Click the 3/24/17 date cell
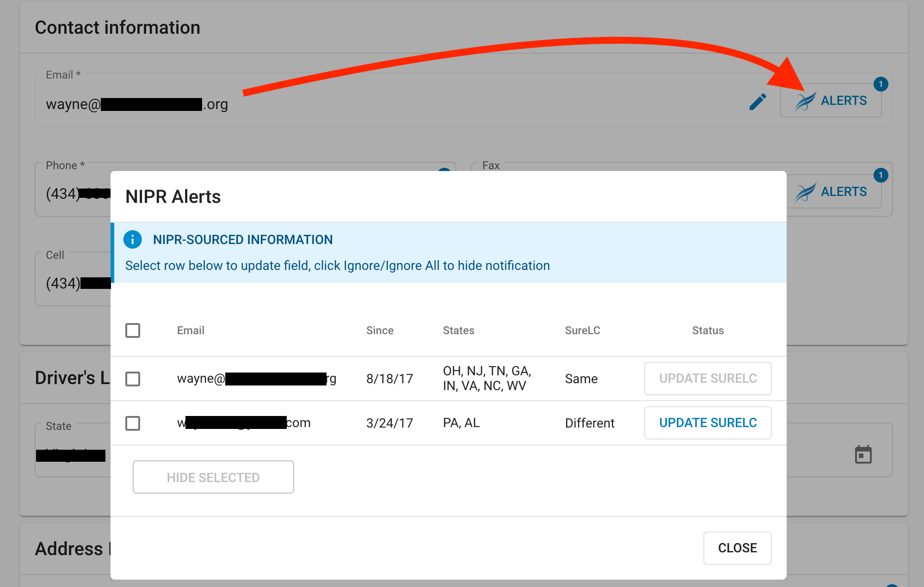 tap(389, 423)
